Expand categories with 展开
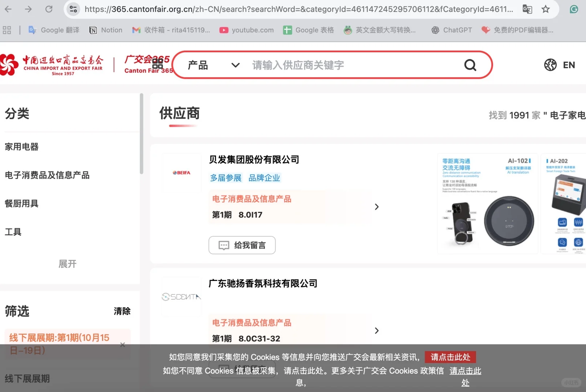The width and height of the screenshot is (586, 392). point(68,264)
